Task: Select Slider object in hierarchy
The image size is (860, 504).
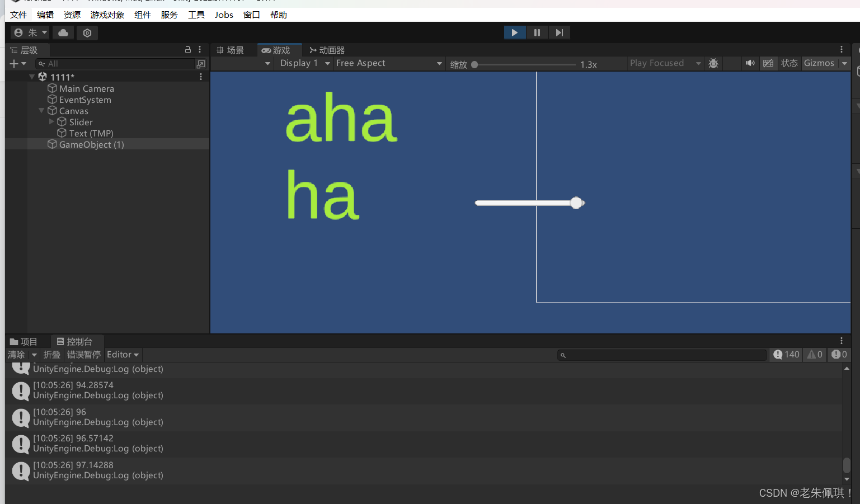Action: pos(81,122)
